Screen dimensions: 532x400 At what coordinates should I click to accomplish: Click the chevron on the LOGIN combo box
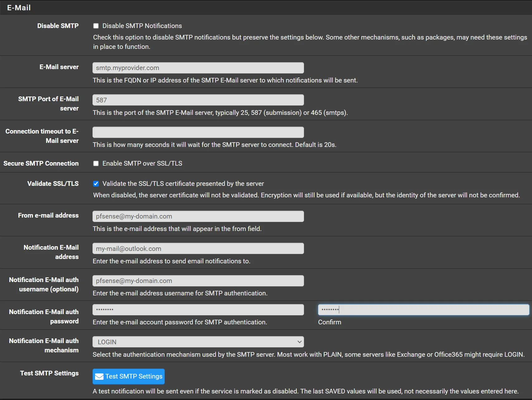(x=298, y=341)
